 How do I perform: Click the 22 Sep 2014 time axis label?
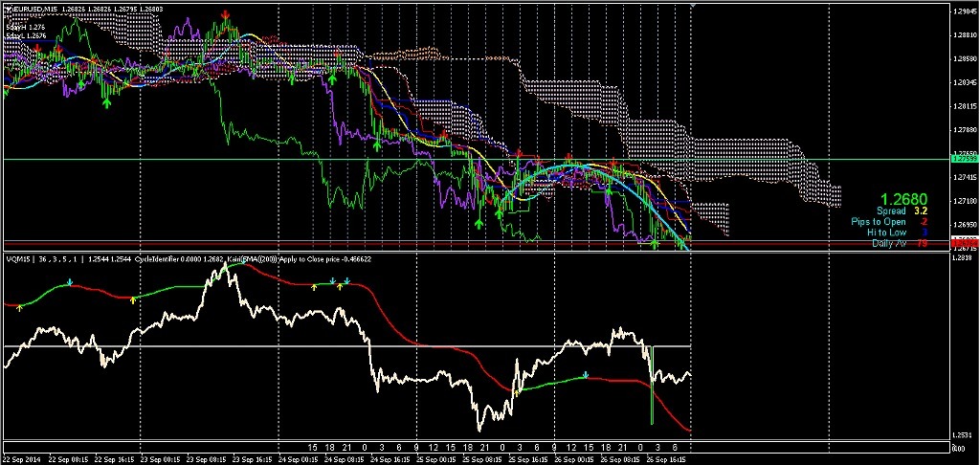click(22, 458)
